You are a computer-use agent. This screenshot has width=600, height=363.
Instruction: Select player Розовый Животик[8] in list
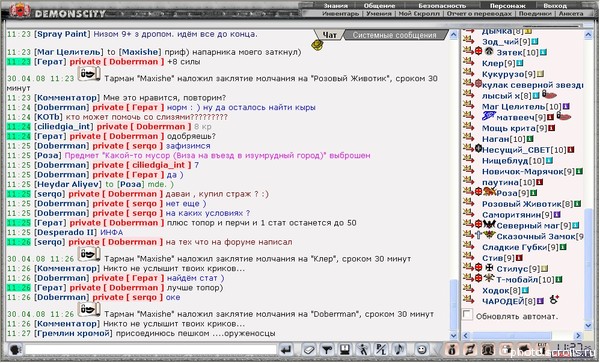click(527, 204)
